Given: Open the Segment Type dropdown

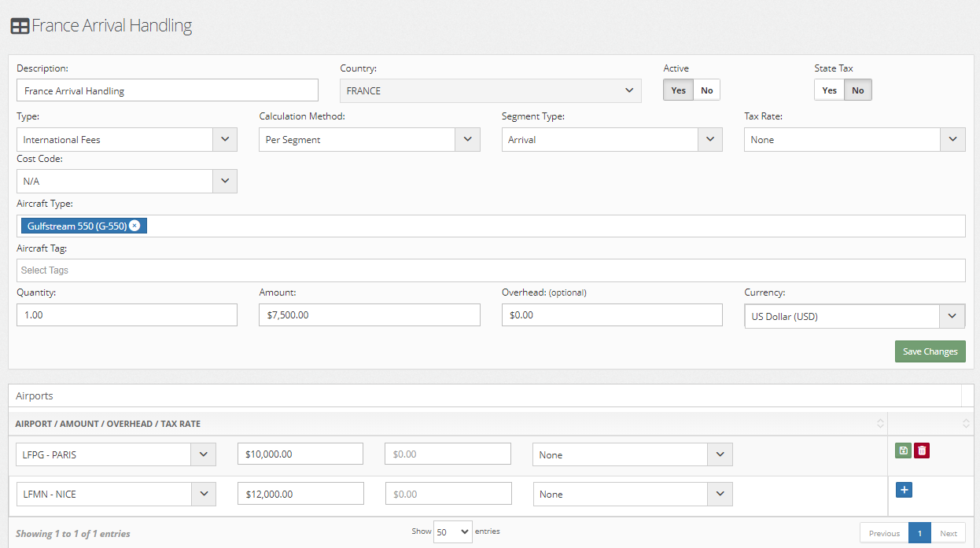Looking at the screenshot, I should [x=612, y=140].
